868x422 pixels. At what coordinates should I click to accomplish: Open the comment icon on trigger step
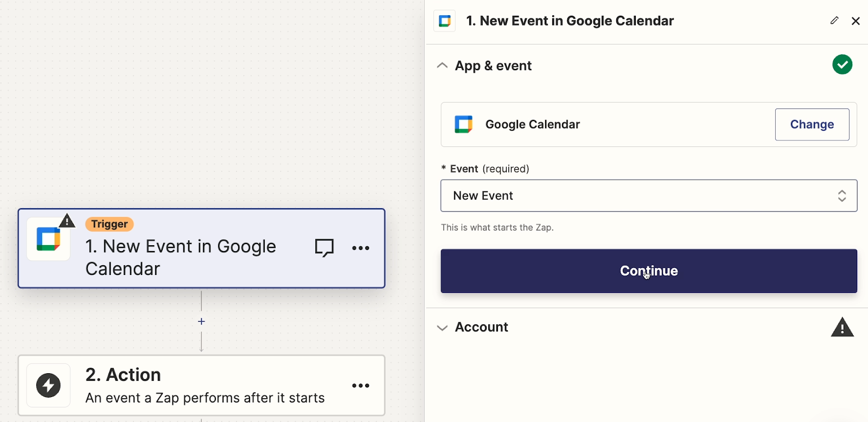click(x=324, y=248)
